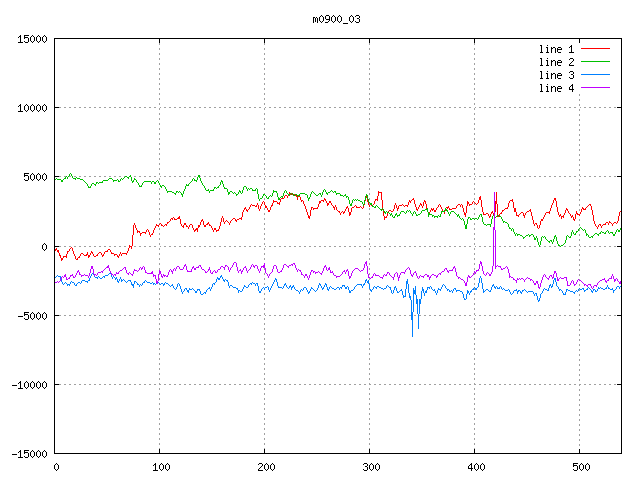Click the 10000 y-axis tick label
Screen dimensions: 640x480
pyautogui.click(x=32, y=108)
